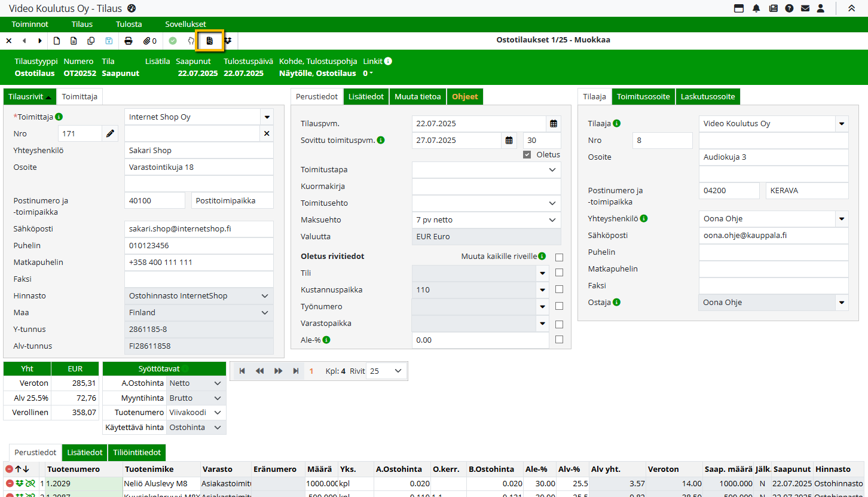The height and width of the screenshot is (497, 868).
Task: Click the Kuormakirja input field
Action: 486,187
